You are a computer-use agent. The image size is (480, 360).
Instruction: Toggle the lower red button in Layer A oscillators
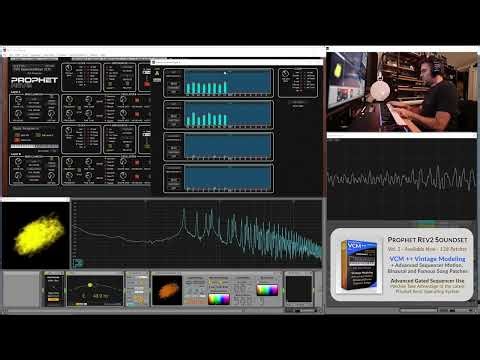[x=136, y=114]
